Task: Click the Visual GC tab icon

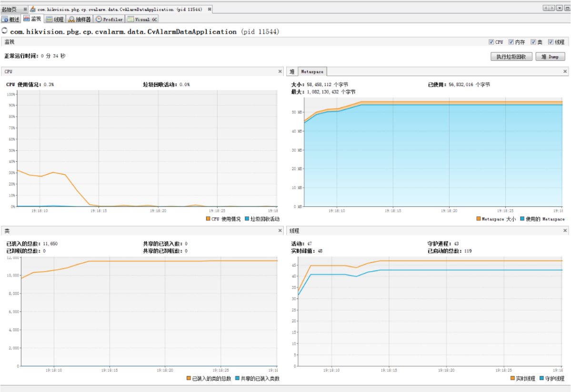Action: (x=131, y=20)
